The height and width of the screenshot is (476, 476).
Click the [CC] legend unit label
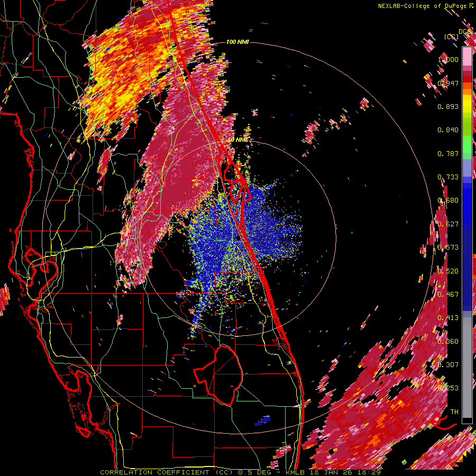pos(451,36)
